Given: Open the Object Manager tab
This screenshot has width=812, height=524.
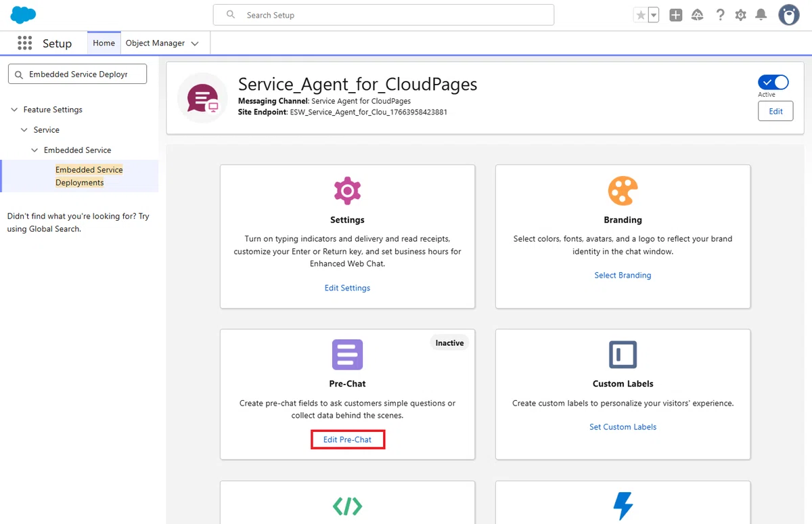Looking at the screenshot, I should point(155,43).
